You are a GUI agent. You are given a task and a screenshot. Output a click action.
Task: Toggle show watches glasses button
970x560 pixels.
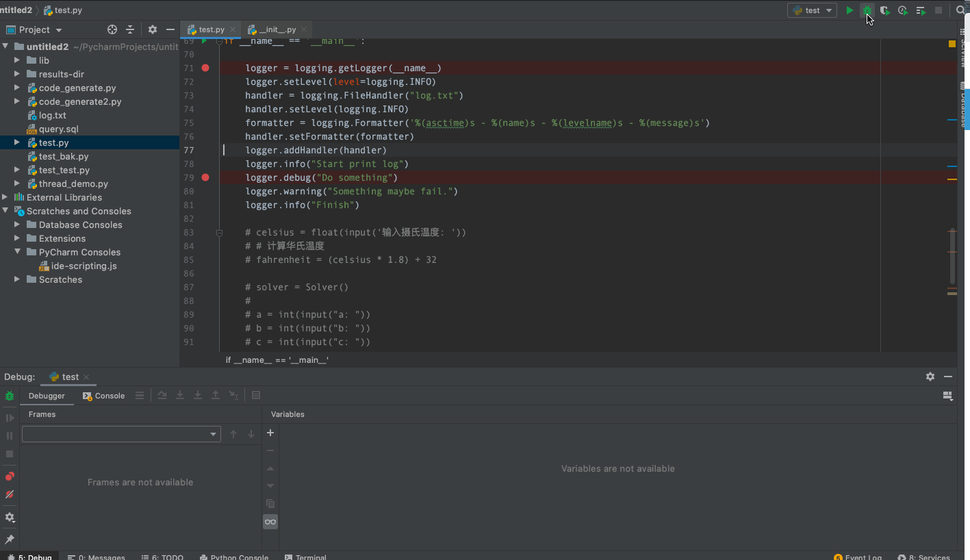(270, 522)
